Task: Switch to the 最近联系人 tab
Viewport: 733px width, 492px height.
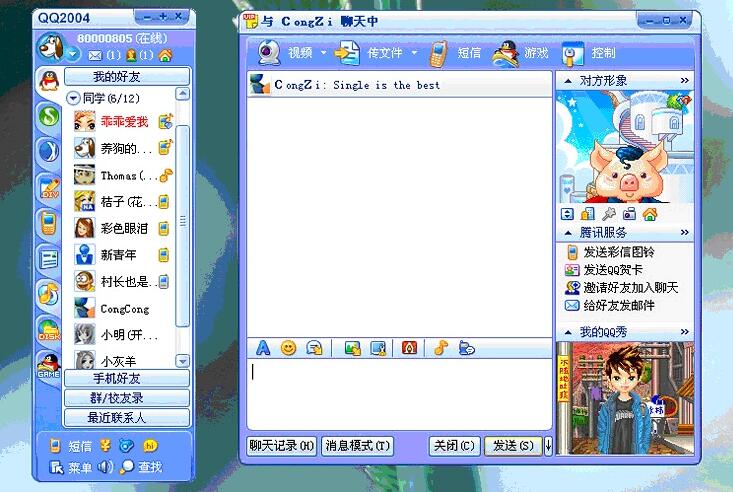Action: [127, 417]
